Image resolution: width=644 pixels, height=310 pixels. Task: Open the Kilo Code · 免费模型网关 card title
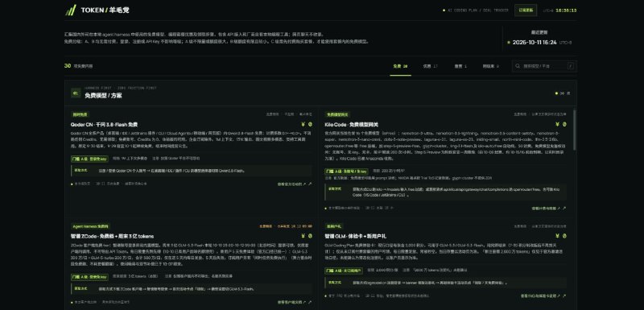[351, 125]
